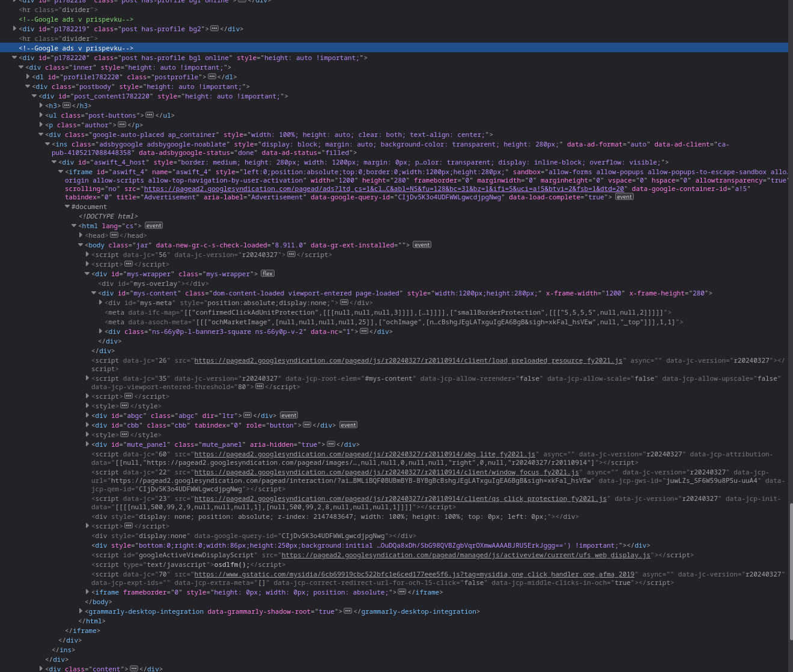Click the event badge on body class="jar"
The width and height of the screenshot is (793, 672).
[422, 245]
